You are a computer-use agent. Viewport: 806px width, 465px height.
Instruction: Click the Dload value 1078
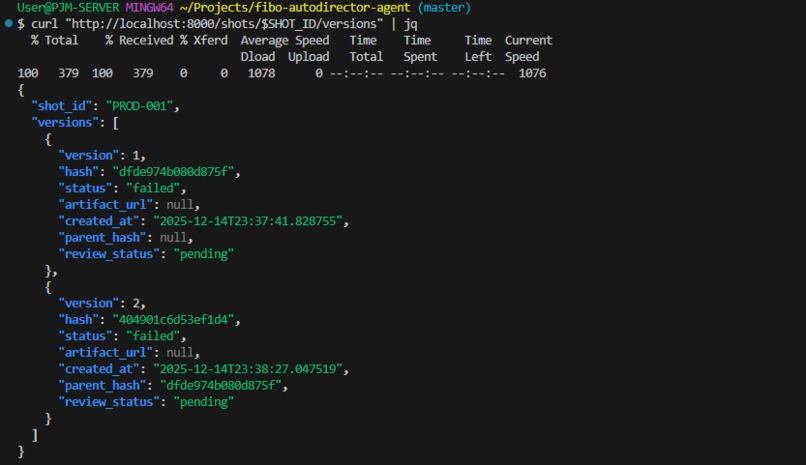pos(261,73)
